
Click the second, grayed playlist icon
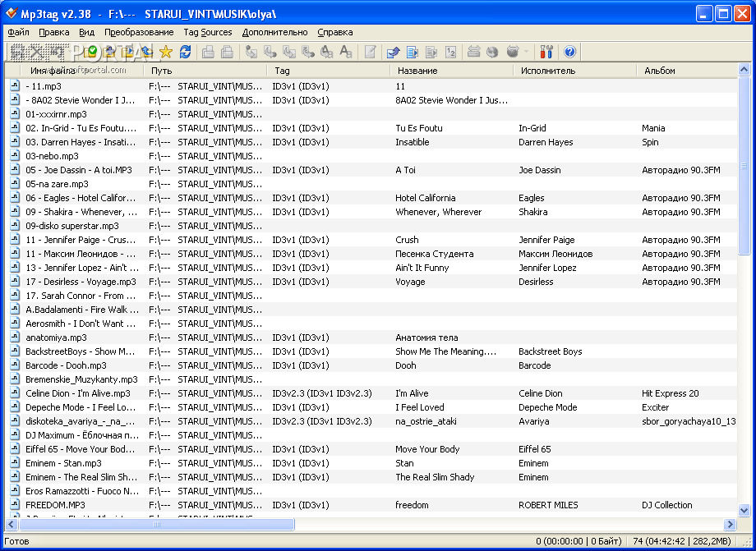[431, 52]
